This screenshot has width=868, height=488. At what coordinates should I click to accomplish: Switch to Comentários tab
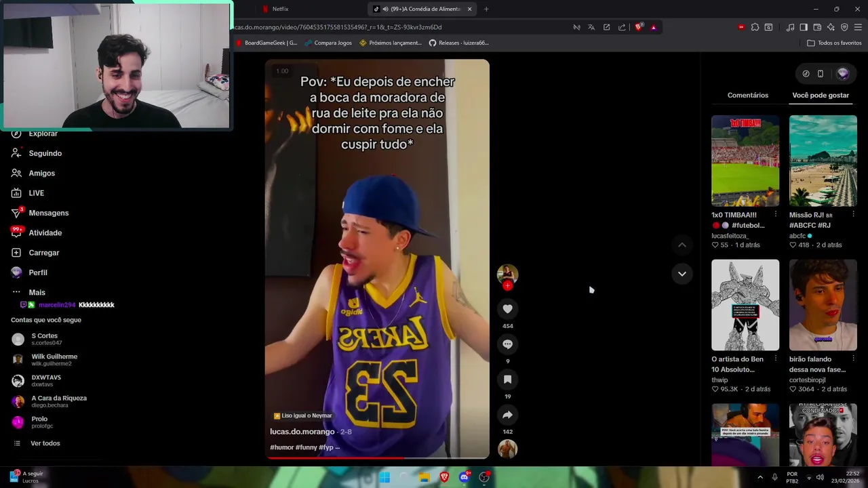pos(748,96)
